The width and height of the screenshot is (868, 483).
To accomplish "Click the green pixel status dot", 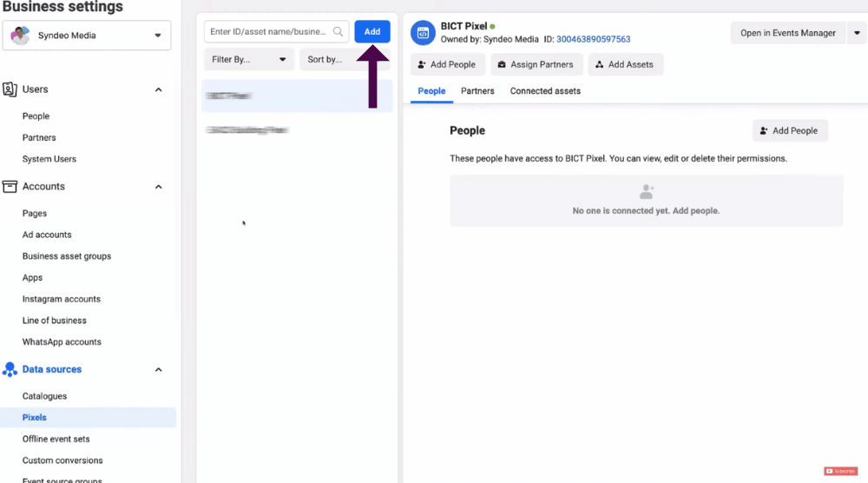I will 492,27.
